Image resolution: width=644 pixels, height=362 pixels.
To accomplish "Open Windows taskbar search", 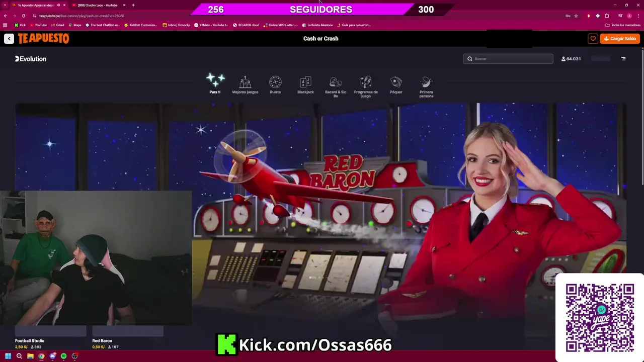I will click(19, 356).
